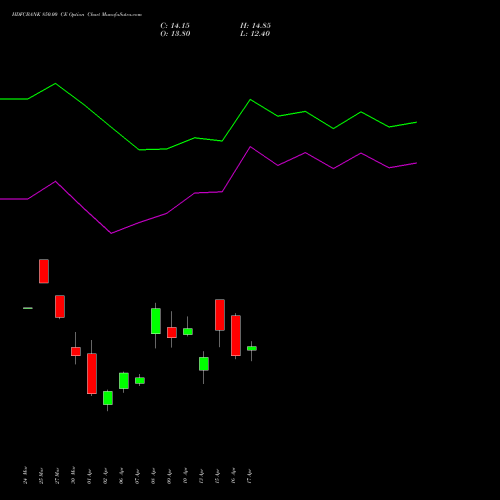Select the close value C: 14.15
The image size is (500, 500).
click(175, 26)
